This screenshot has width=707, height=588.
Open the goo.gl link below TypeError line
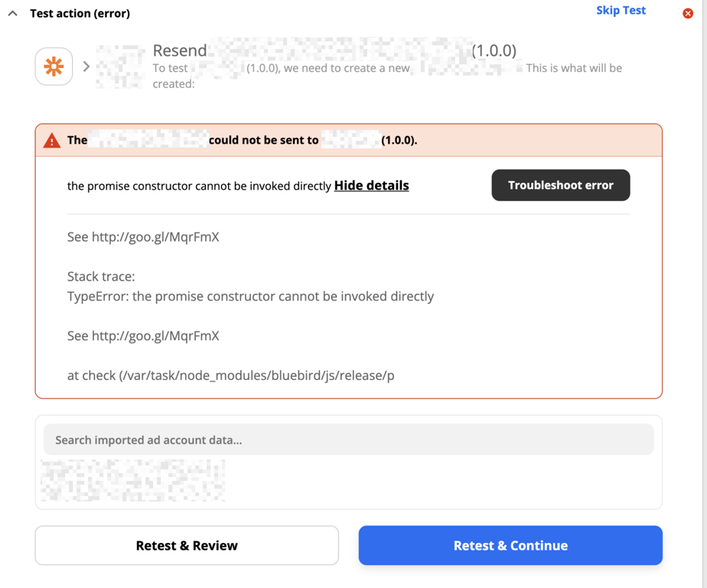click(x=155, y=336)
